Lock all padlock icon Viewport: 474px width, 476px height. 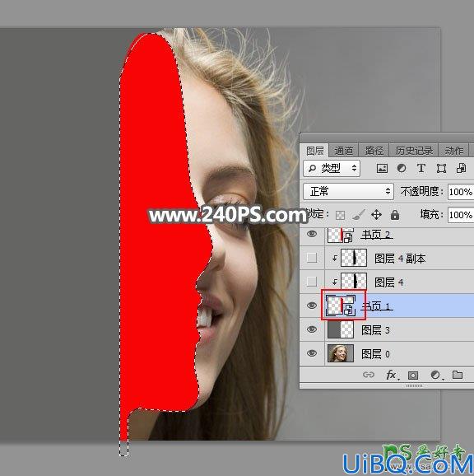(395, 215)
